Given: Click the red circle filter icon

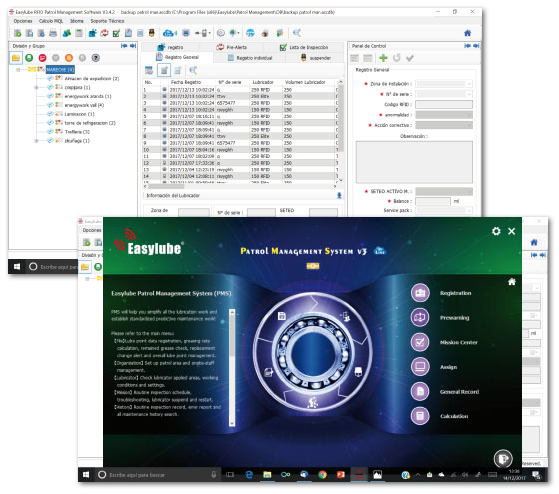Looking at the screenshot, I should (x=42, y=58).
